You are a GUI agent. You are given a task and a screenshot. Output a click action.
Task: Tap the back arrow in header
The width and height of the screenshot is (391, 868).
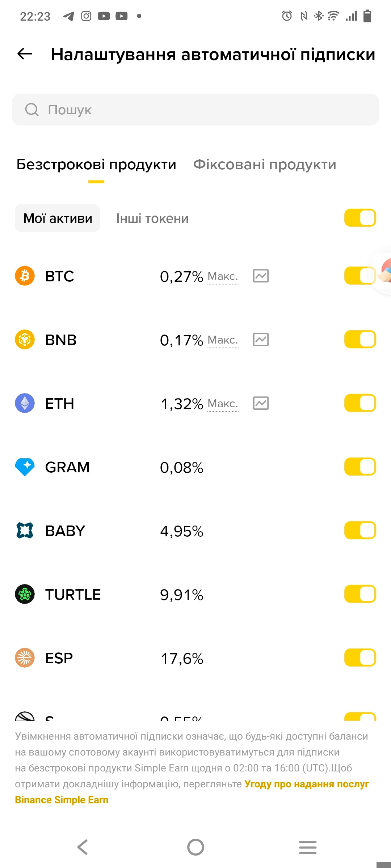(x=25, y=54)
